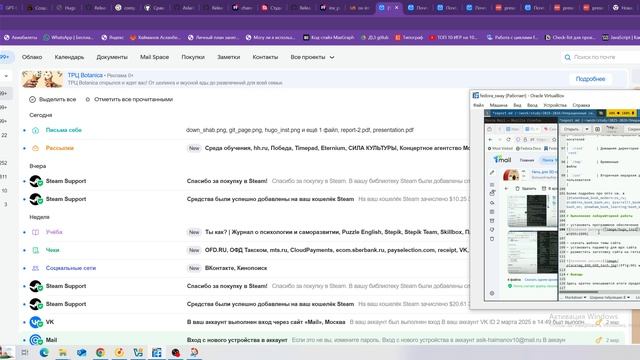
Task: Open Заметки in the top navigation
Action: point(228,57)
